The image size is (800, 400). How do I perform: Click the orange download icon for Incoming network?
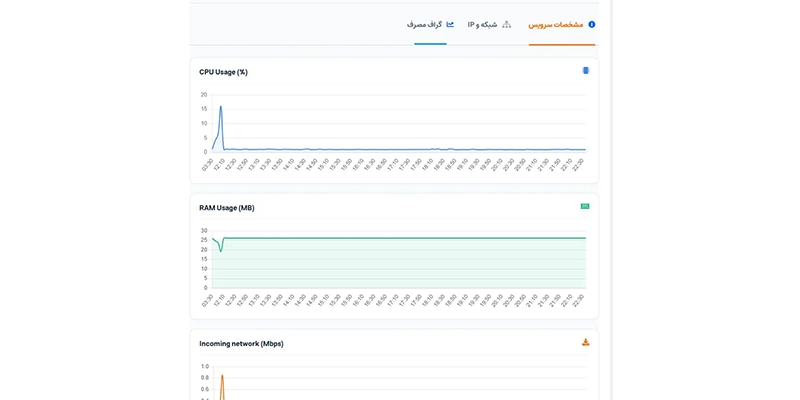[586, 342]
